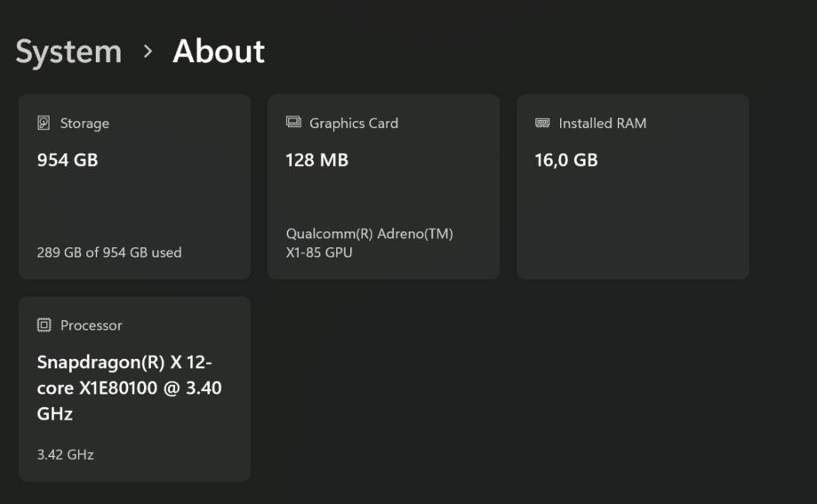This screenshot has width=817, height=504.
Task: Click the Graphics Card label
Action: click(x=354, y=124)
